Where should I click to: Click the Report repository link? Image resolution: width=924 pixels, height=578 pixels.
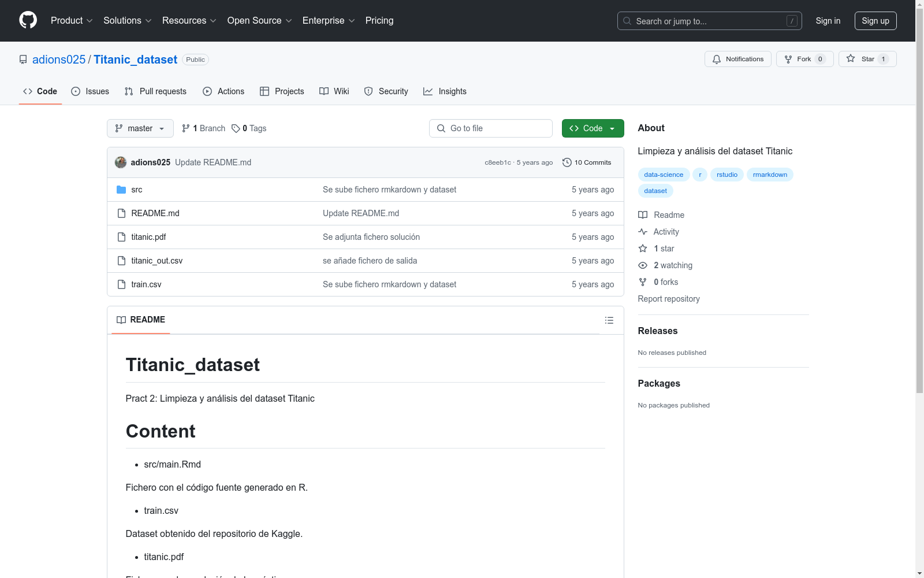pos(669,299)
